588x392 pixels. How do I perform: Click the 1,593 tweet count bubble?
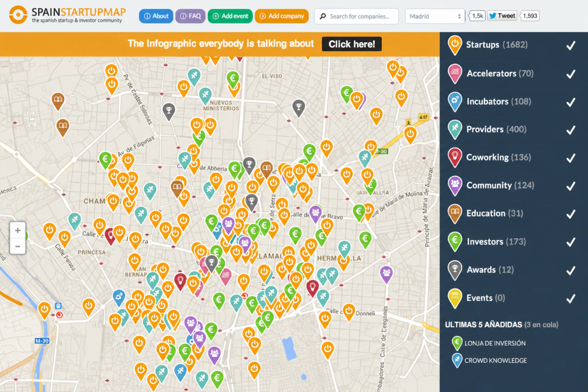point(530,16)
